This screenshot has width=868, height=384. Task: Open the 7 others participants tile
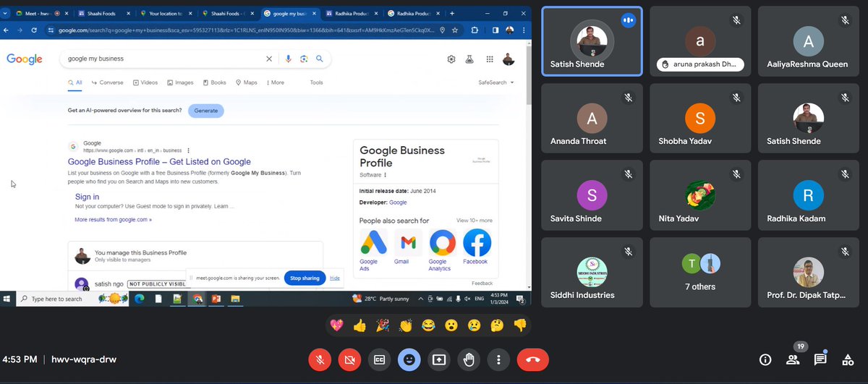[699, 272]
